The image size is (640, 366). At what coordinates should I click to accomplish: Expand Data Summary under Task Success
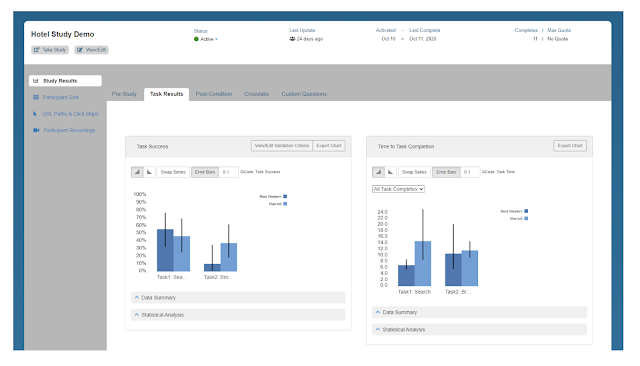pos(238,297)
